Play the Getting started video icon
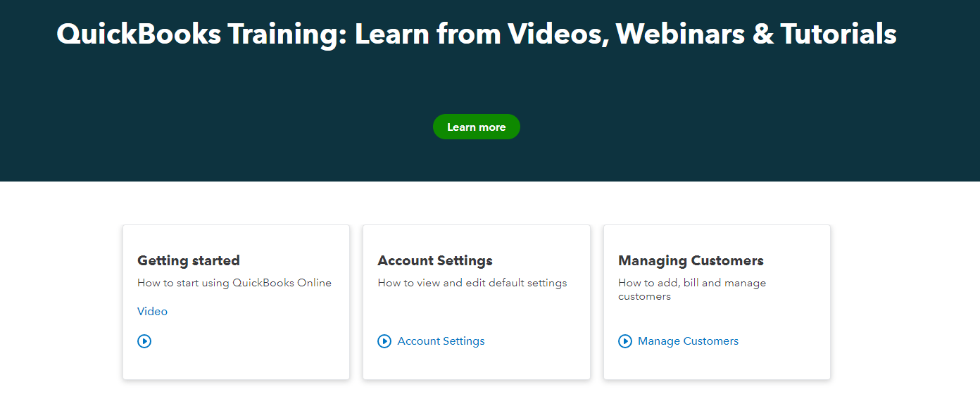980x394 pixels. [144, 341]
